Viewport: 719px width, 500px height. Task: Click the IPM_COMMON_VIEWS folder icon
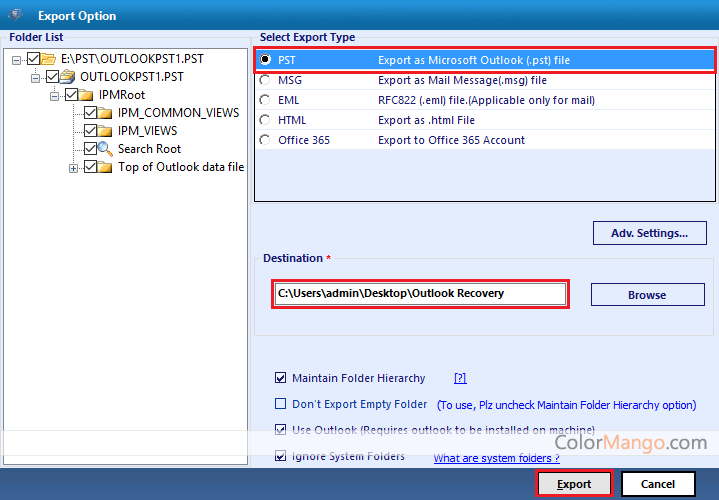pos(105,113)
